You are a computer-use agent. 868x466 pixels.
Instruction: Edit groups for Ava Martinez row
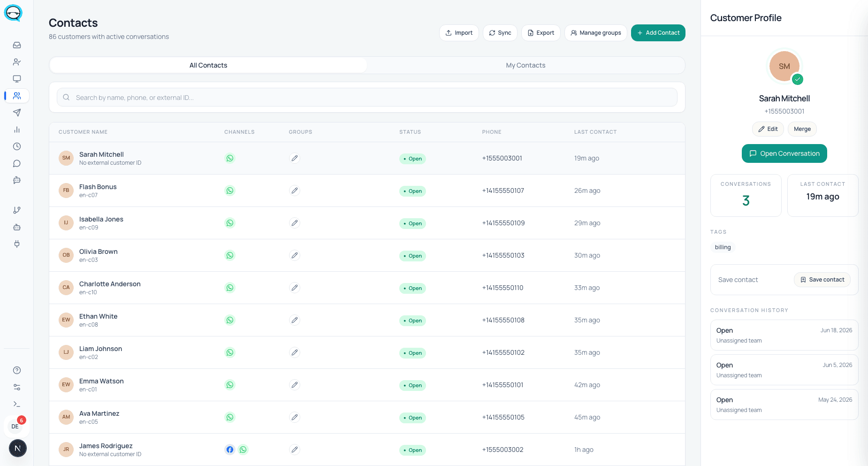click(295, 417)
